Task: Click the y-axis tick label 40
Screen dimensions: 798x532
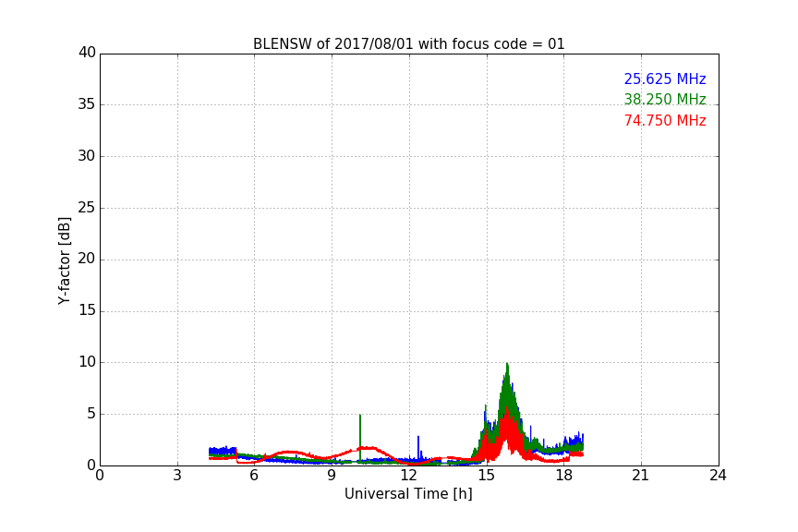Action: click(x=87, y=53)
